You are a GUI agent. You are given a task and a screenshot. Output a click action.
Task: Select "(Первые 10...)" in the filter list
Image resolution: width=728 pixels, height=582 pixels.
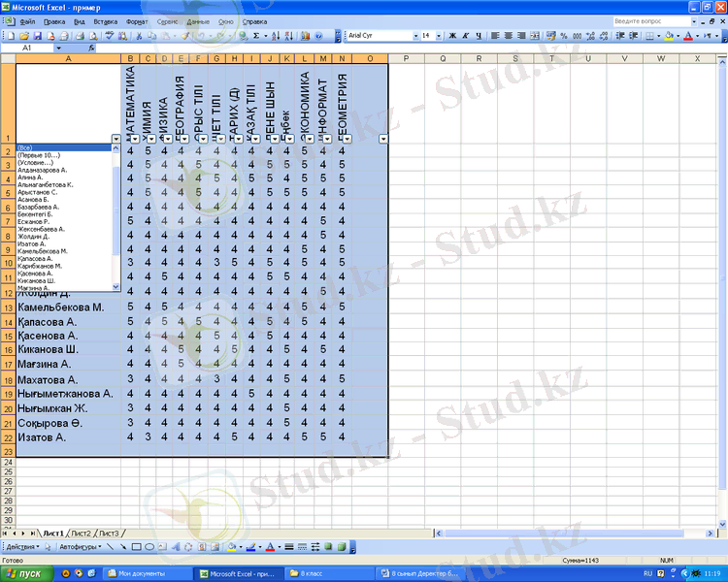[39, 155]
